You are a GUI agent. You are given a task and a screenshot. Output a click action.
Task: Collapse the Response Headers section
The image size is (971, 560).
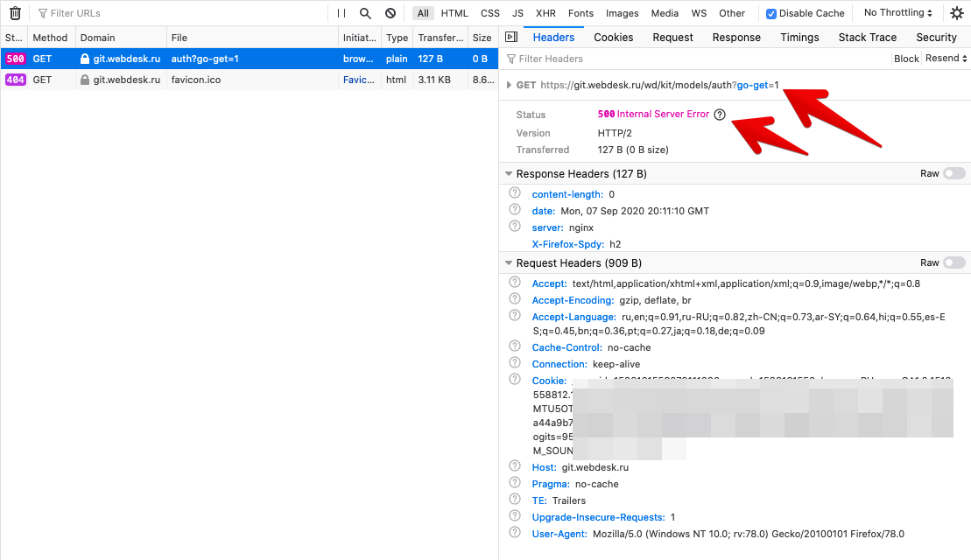coord(509,173)
